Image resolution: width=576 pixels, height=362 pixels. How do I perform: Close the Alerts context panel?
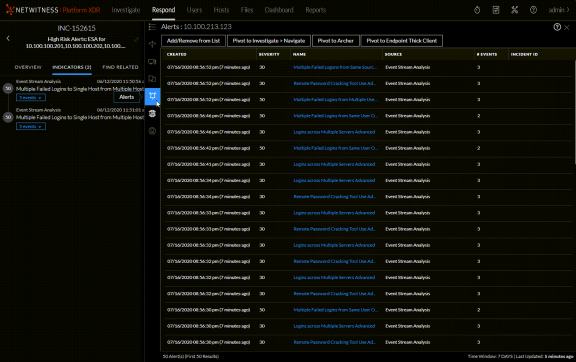point(567,27)
